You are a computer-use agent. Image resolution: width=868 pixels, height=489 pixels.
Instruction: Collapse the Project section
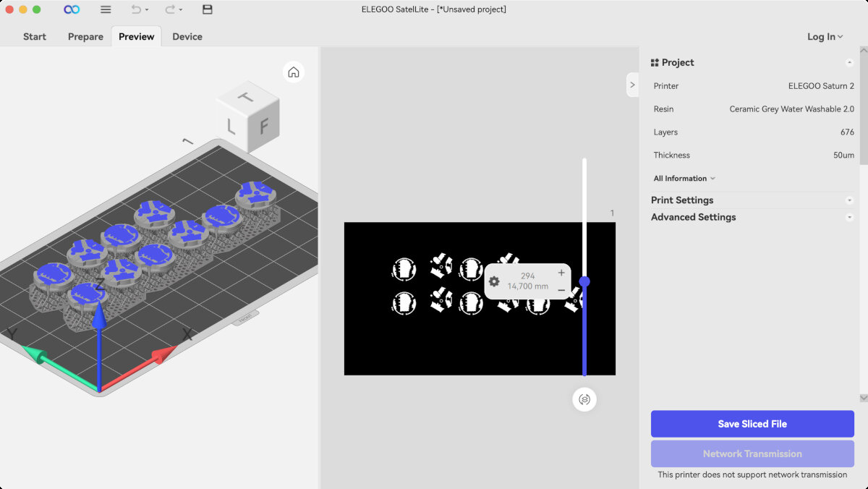tap(849, 63)
